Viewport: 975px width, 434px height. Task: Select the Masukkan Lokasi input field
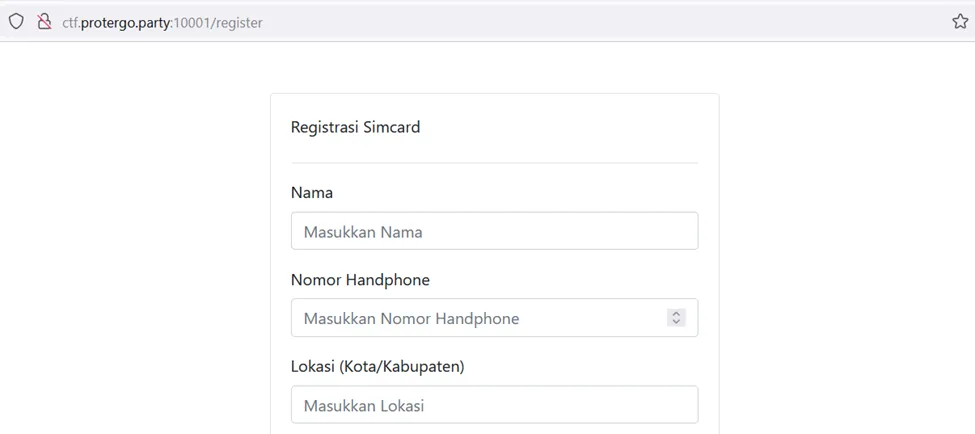point(494,405)
